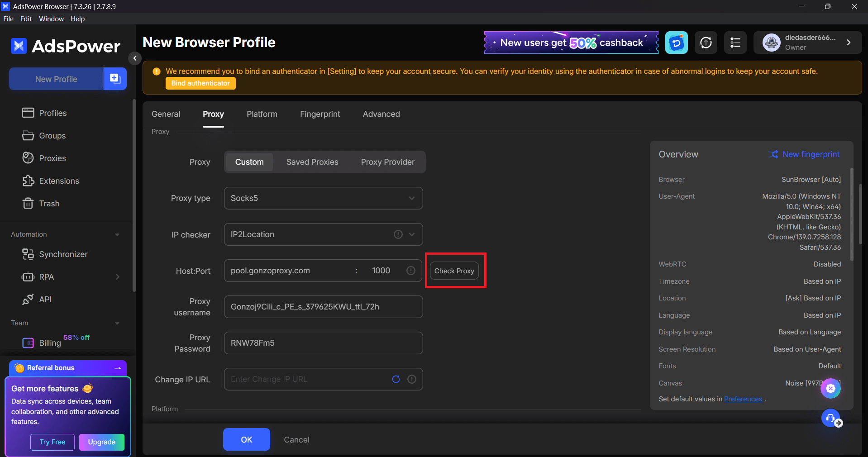Click refresh icon in Change IP URL field
Screen dimensions: 868x457
[x=396, y=379]
